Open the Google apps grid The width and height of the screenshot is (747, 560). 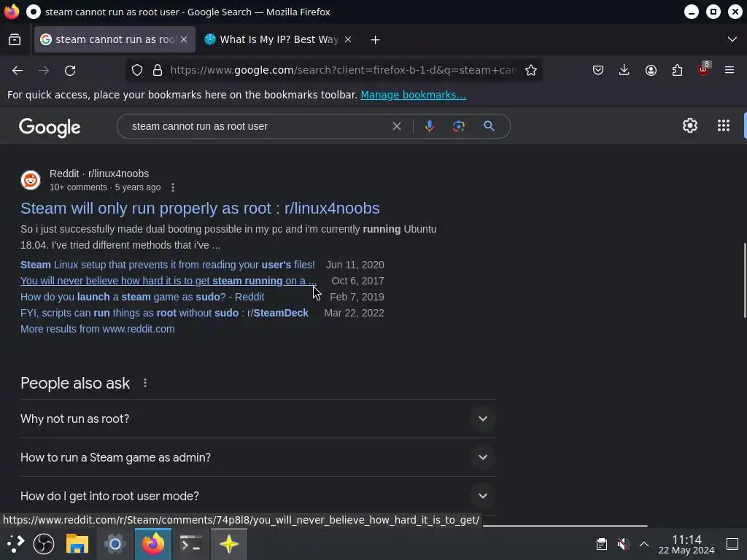coord(724,125)
